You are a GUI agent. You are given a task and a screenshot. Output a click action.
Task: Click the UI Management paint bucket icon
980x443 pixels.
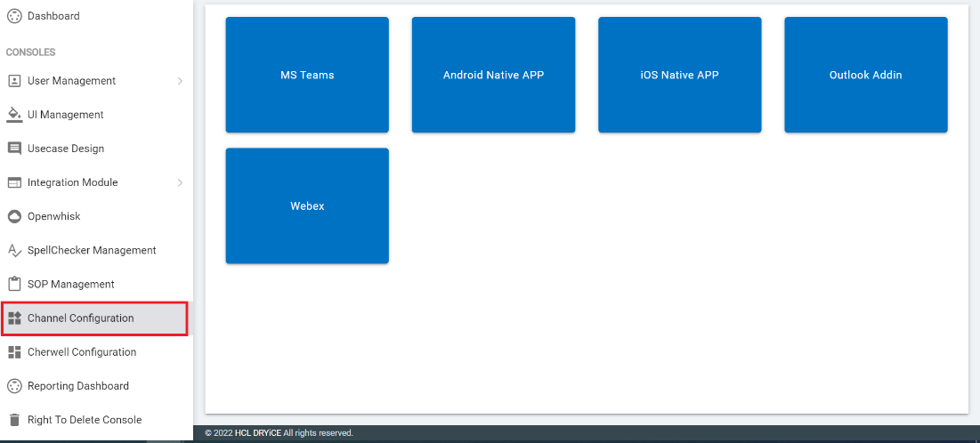point(14,115)
